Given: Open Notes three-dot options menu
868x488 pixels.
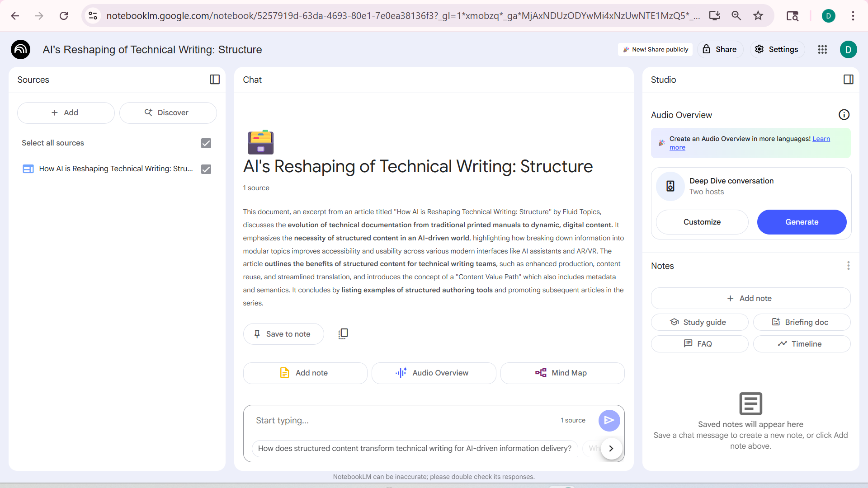Looking at the screenshot, I should (849, 266).
